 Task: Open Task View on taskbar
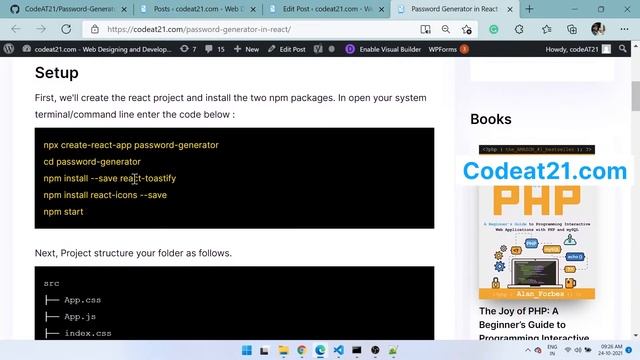[x=264, y=350]
